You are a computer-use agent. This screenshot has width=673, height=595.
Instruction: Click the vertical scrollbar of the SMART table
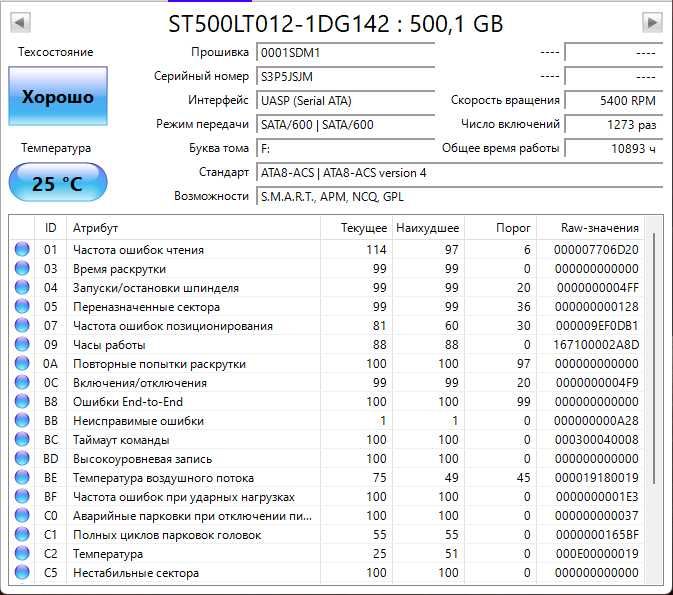point(654,358)
